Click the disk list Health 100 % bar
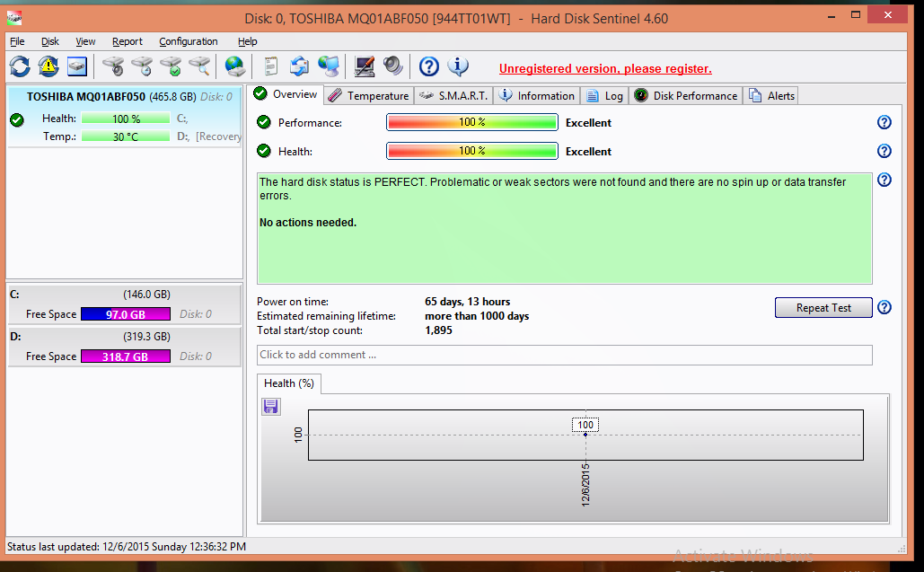 coord(126,119)
